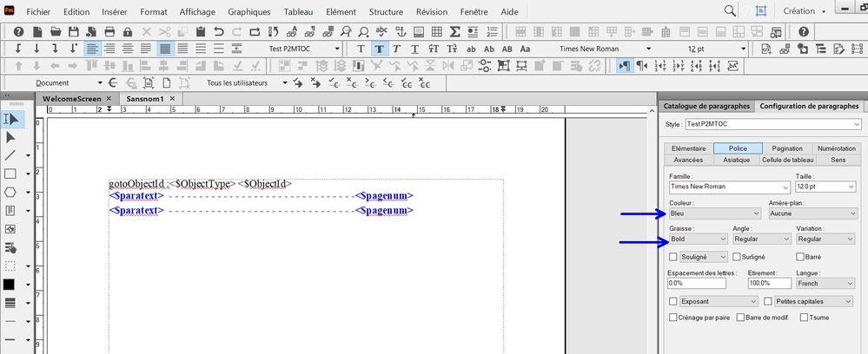Enable Barre de modif. checkbox
868x354 pixels.
[739, 318]
